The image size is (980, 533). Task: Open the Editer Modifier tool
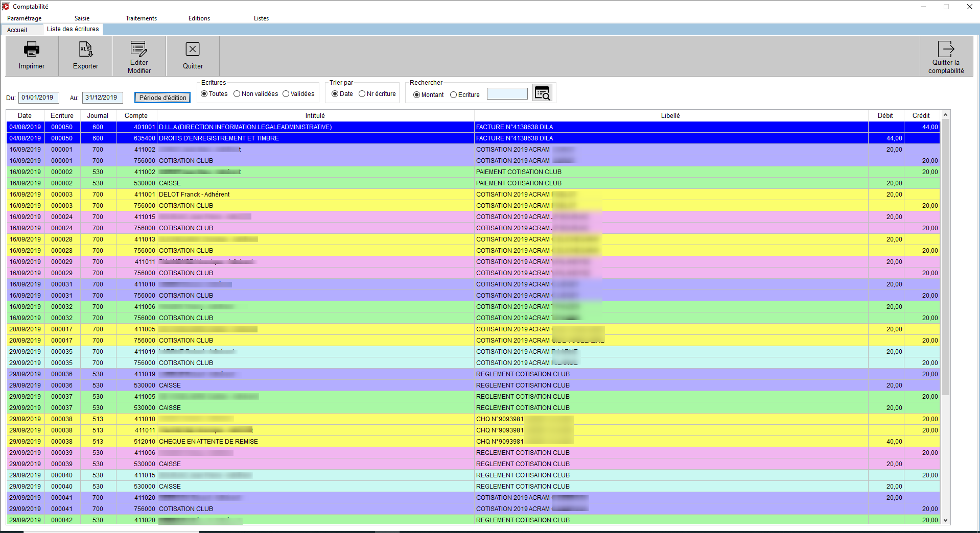[x=139, y=56]
